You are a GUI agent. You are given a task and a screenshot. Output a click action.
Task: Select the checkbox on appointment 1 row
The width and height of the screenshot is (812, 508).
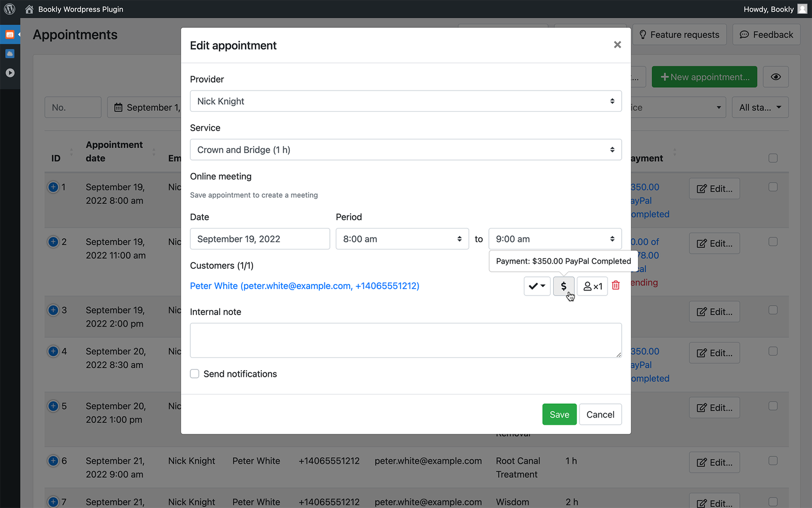coord(773,186)
